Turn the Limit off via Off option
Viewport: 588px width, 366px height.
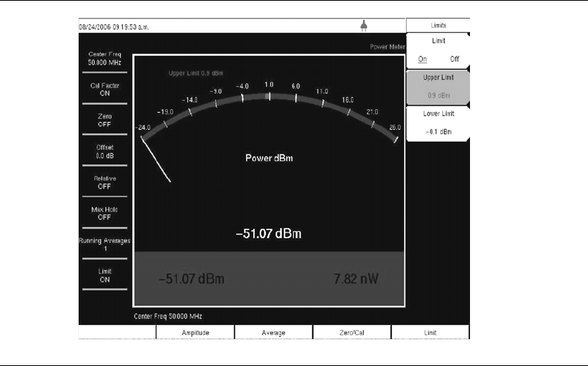click(x=454, y=59)
